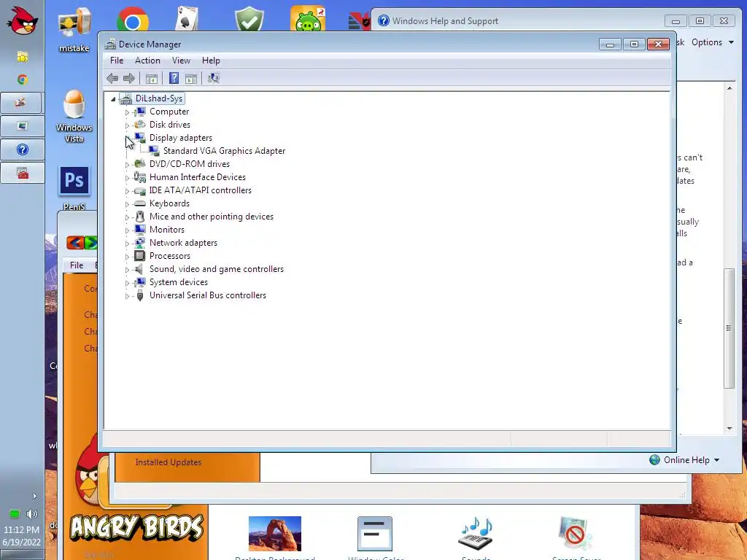Open the Options dropdown in Windows Help and Support
Image resolution: width=747 pixels, height=560 pixels.
(713, 42)
